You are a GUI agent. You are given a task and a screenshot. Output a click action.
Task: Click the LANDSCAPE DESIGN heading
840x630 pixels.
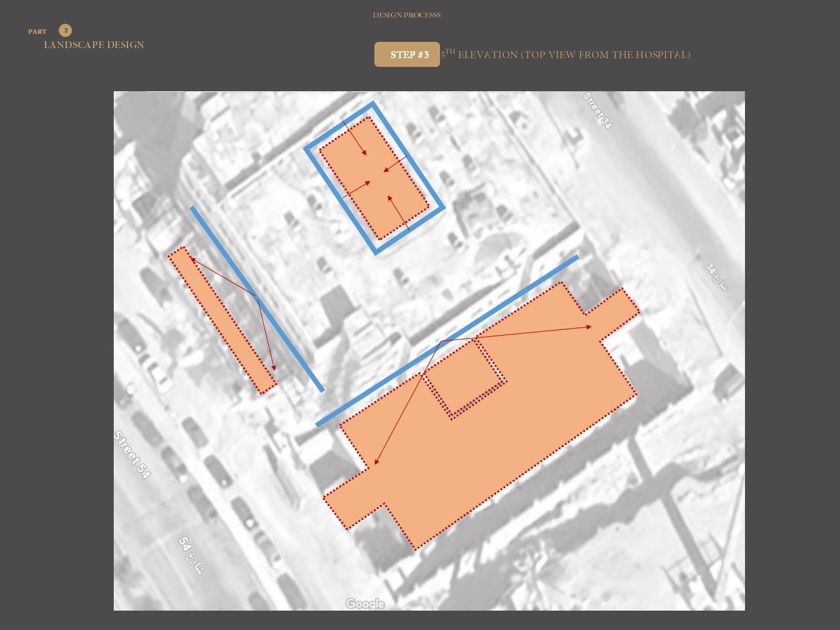click(x=94, y=45)
